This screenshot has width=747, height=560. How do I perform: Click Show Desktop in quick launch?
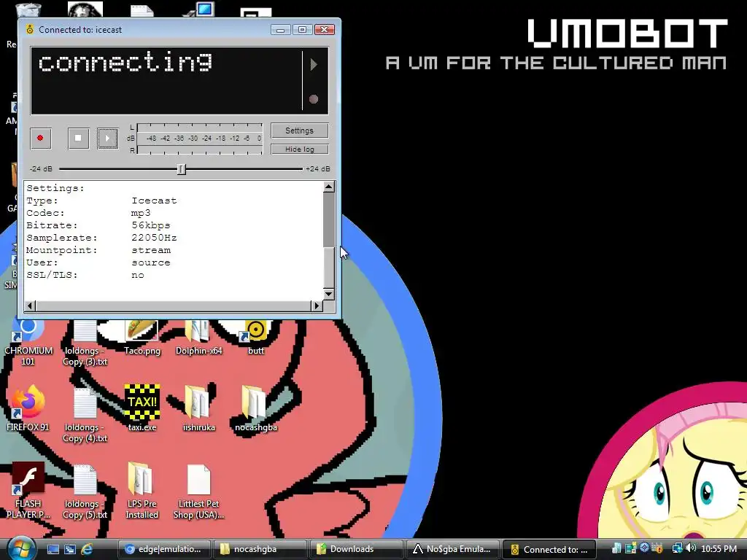tap(53, 549)
